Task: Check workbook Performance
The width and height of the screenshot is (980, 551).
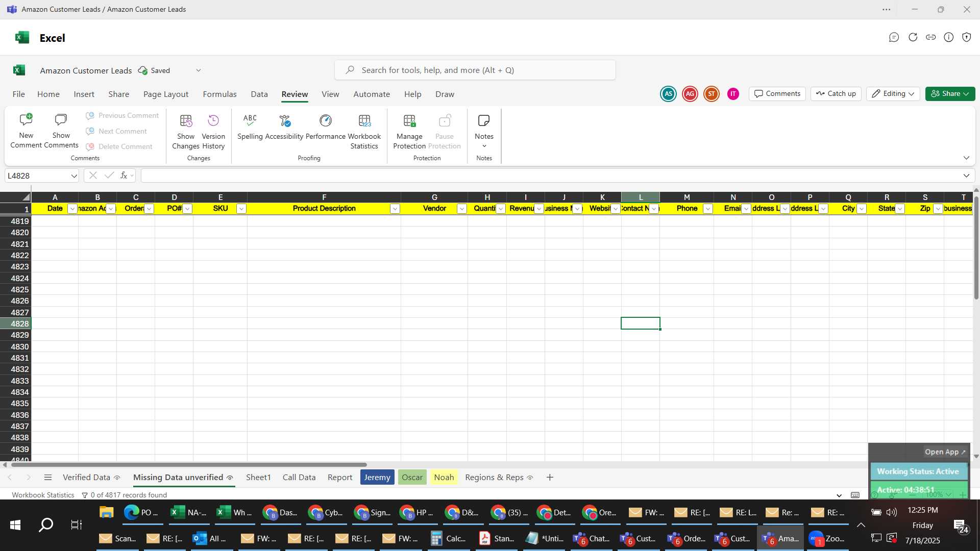Action: (326, 128)
